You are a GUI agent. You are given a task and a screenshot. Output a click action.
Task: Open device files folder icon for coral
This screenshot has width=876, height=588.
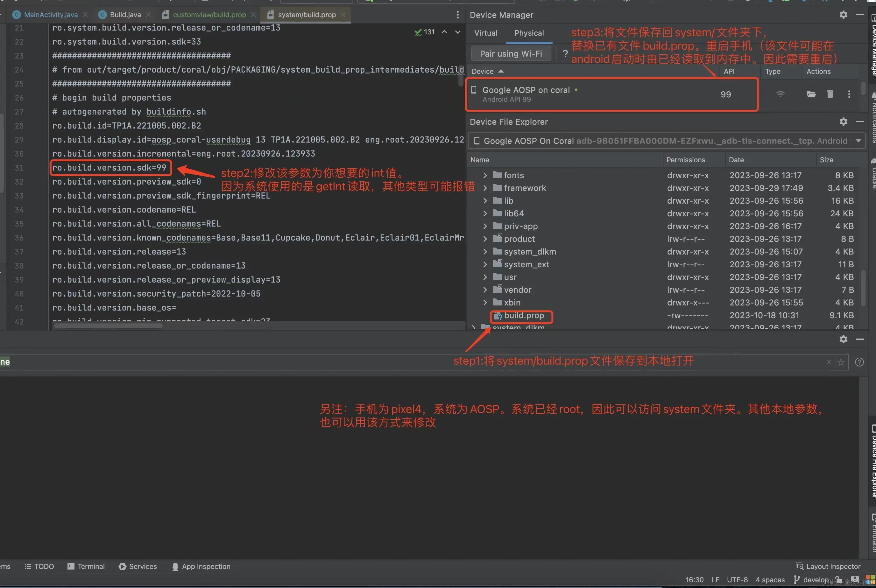click(811, 94)
